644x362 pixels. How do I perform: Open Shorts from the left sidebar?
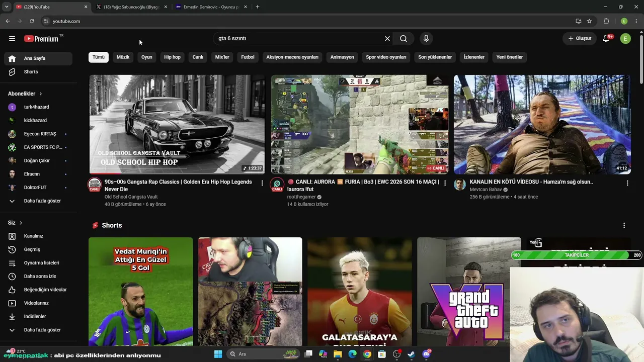pos(38,72)
